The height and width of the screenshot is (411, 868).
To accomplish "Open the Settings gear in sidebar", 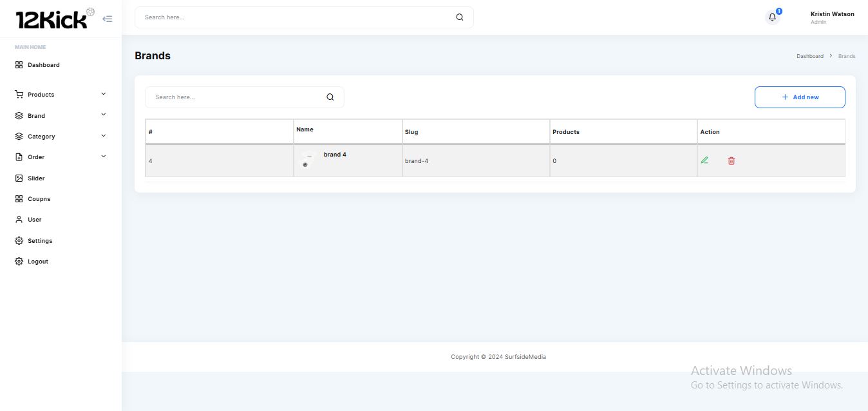I will tap(20, 241).
